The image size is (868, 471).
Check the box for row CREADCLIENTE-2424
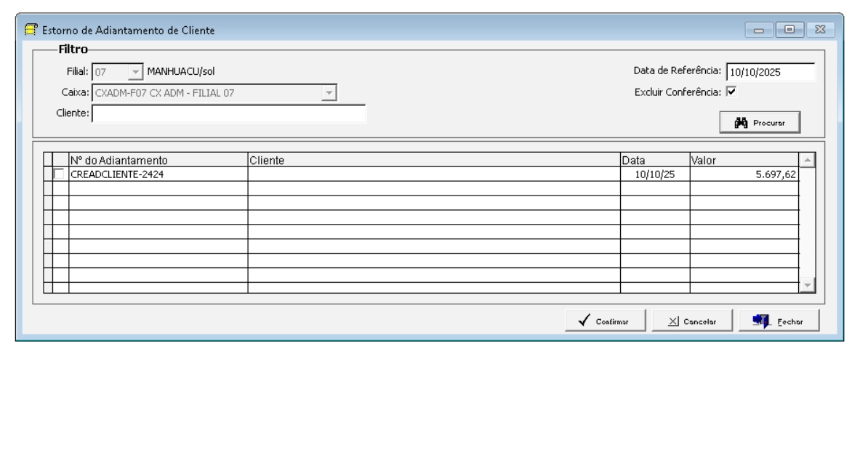pyautogui.click(x=58, y=174)
